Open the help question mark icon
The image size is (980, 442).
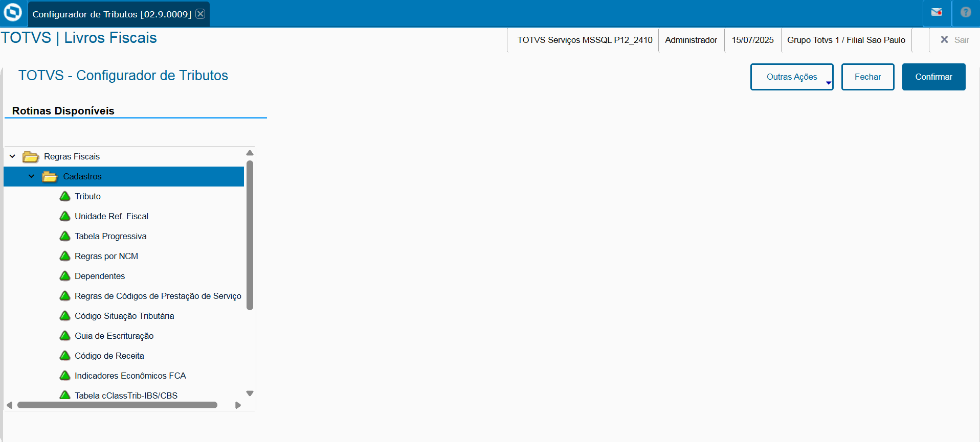966,12
